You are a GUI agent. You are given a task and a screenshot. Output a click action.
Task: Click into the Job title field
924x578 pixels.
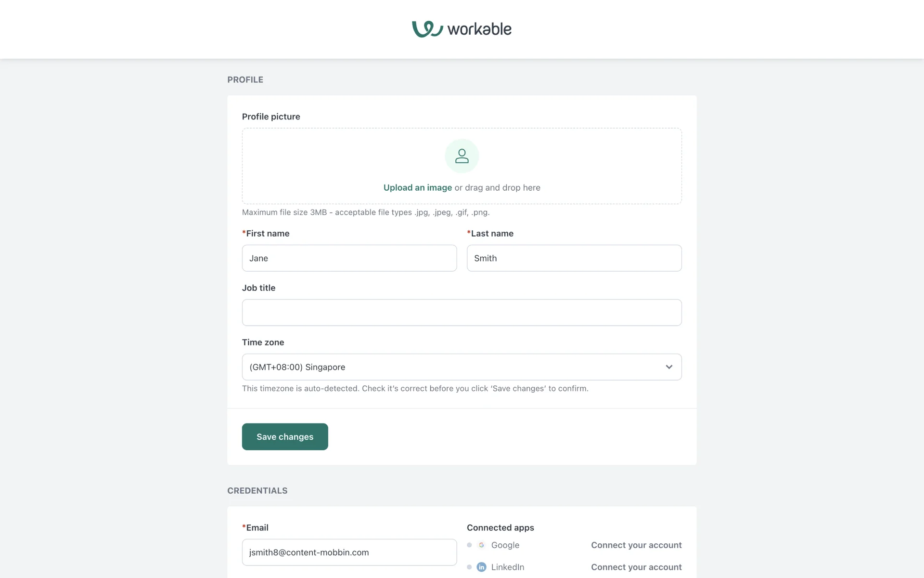pos(462,313)
